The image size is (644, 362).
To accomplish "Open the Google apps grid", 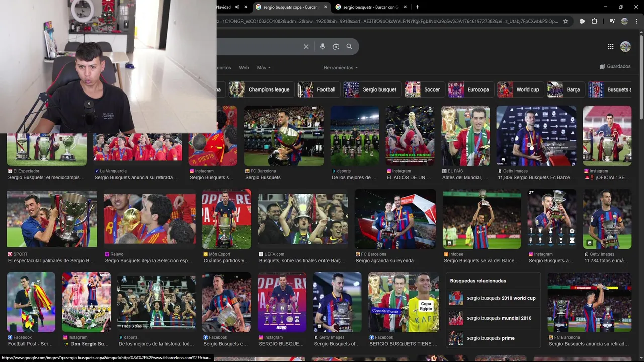I will coord(611,47).
